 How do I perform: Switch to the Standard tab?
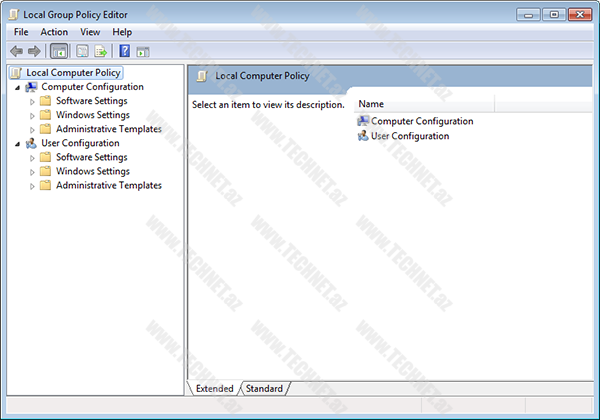coord(264,388)
